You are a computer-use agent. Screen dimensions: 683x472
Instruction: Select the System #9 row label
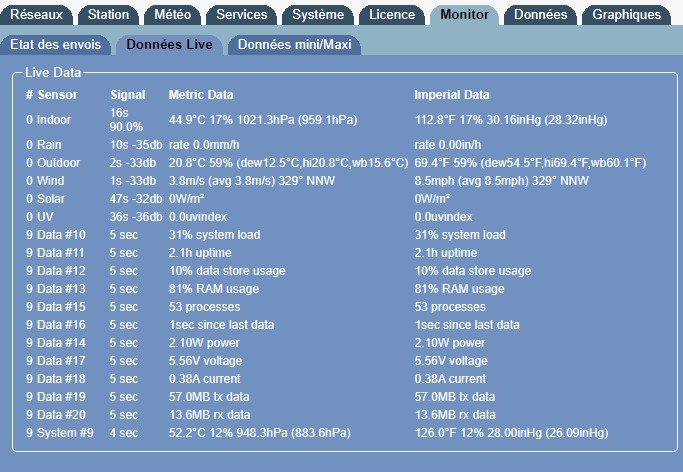click(x=65, y=433)
